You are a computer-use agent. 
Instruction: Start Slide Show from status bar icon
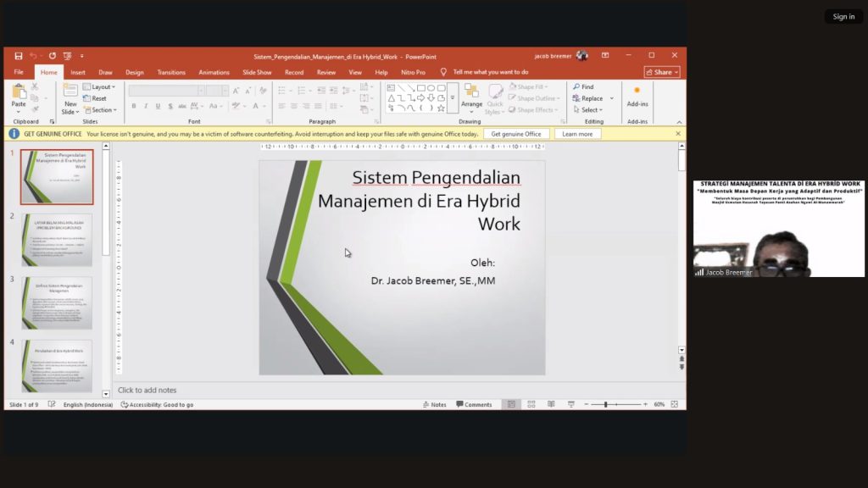(571, 405)
